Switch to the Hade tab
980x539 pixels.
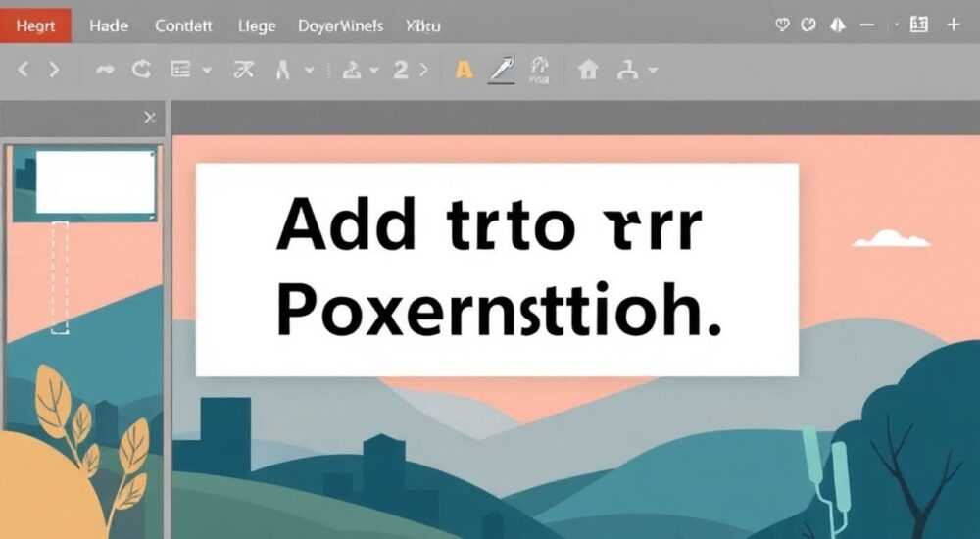[x=109, y=25]
